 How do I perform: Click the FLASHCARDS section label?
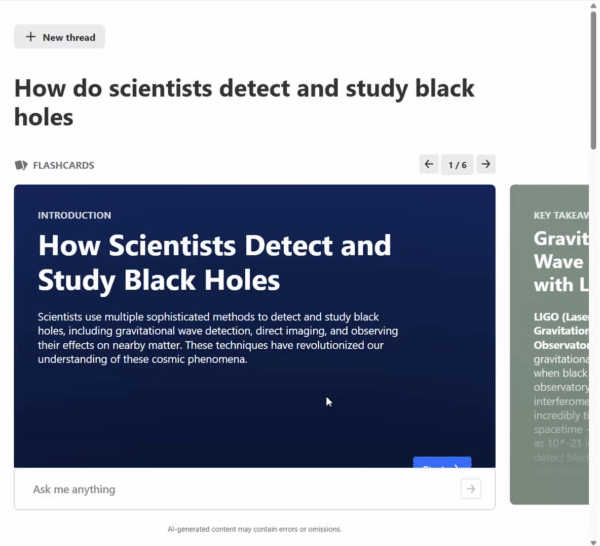[x=64, y=165]
